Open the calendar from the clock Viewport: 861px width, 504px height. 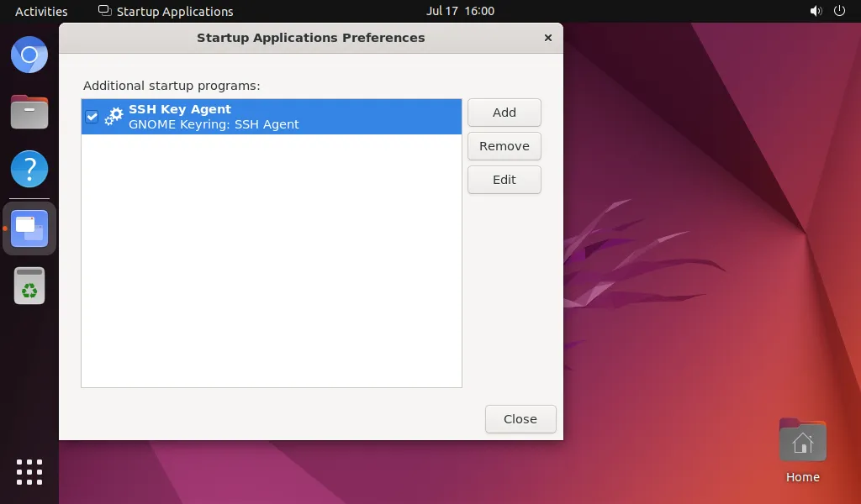461,11
